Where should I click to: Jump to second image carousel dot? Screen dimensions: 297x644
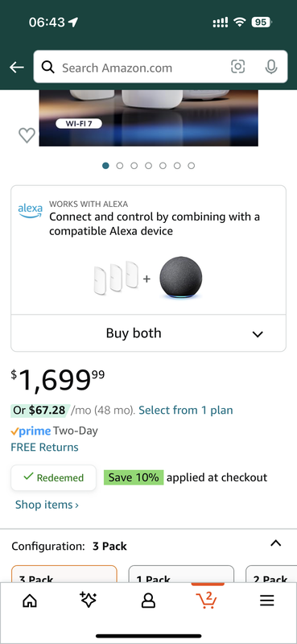pyautogui.click(x=120, y=166)
